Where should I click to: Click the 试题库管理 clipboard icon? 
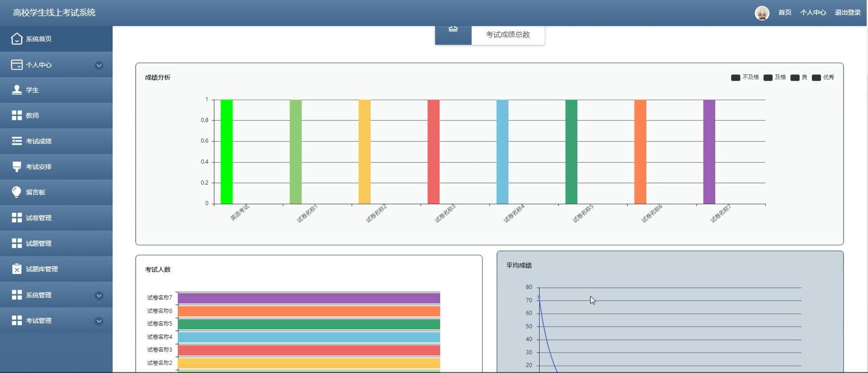[17, 269]
